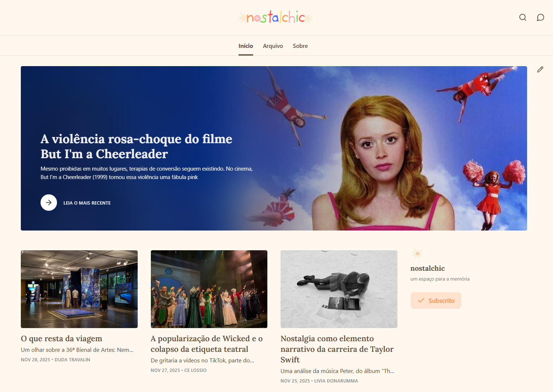553x392 pixels.
Task: Click the nostalchic logo in header
Action: click(275, 18)
